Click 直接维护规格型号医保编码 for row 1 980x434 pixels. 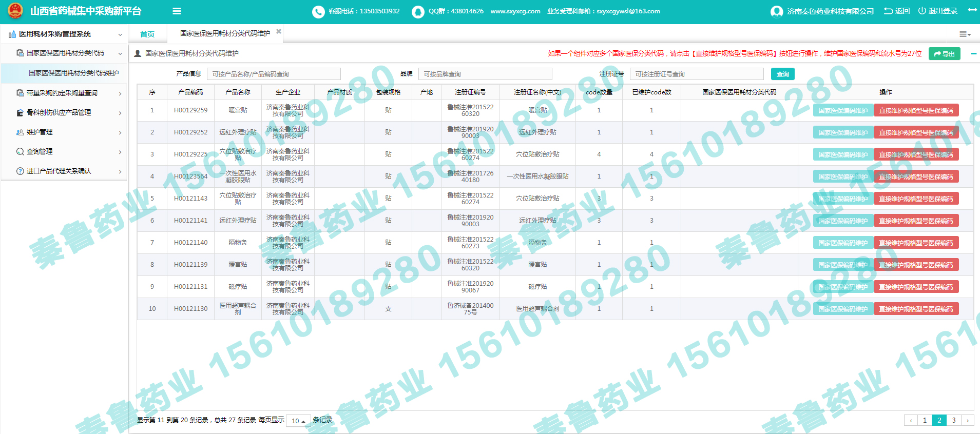(916, 110)
